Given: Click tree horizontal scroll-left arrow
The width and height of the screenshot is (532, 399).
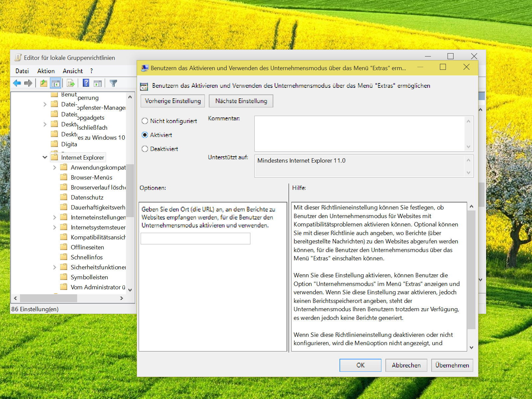Looking at the screenshot, I should coord(15,298).
